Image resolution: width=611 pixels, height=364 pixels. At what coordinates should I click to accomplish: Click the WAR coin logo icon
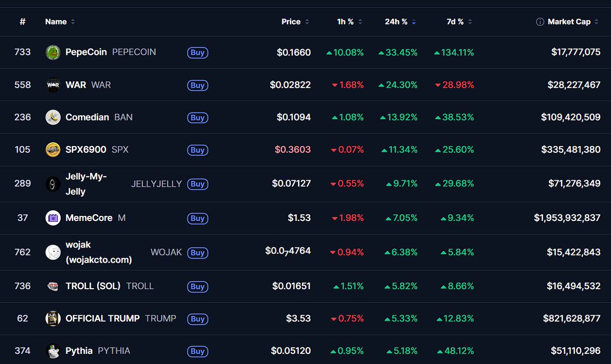(x=53, y=85)
